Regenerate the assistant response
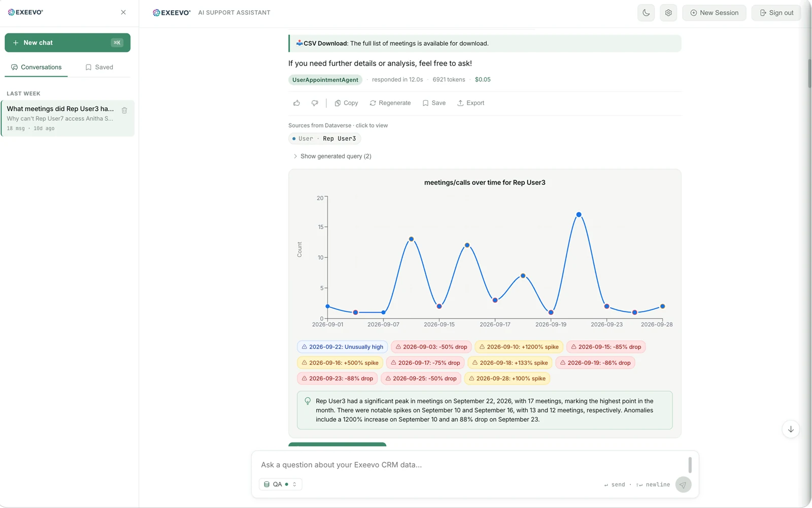The height and width of the screenshot is (508, 812). [x=390, y=103]
